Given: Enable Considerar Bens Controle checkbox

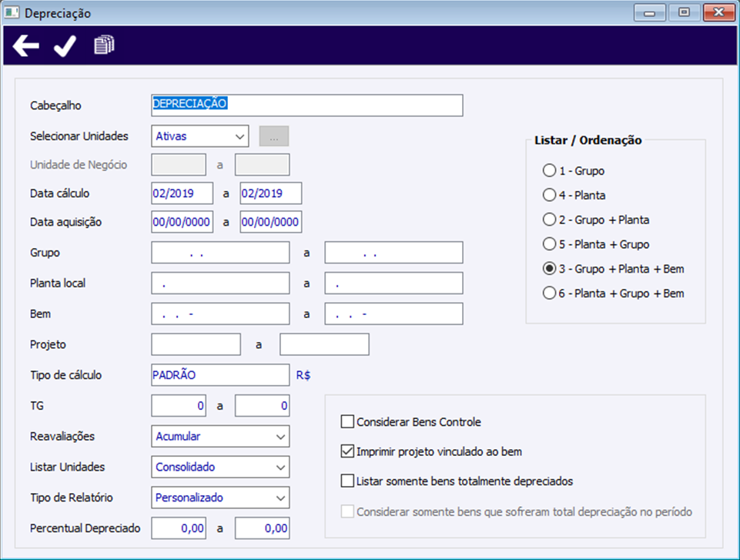Looking at the screenshot, I should (x=347, y=422).
